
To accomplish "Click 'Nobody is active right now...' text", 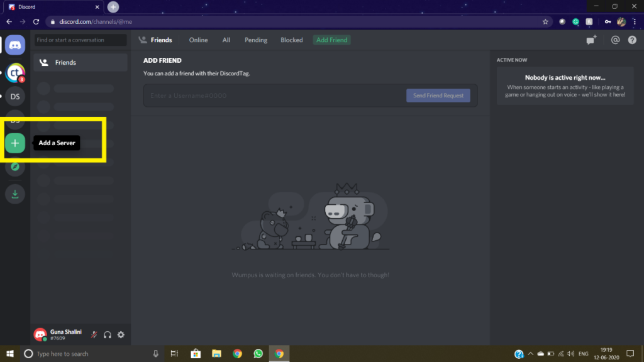I will (x=565, y=77).
